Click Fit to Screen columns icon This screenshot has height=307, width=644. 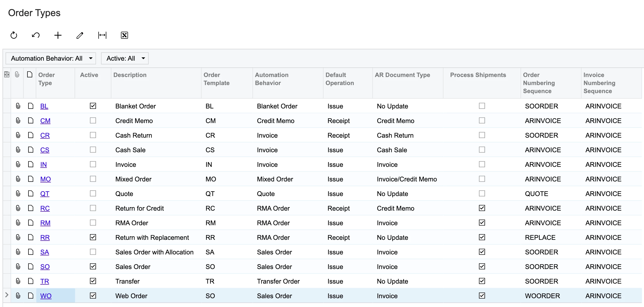click(102, 35)
